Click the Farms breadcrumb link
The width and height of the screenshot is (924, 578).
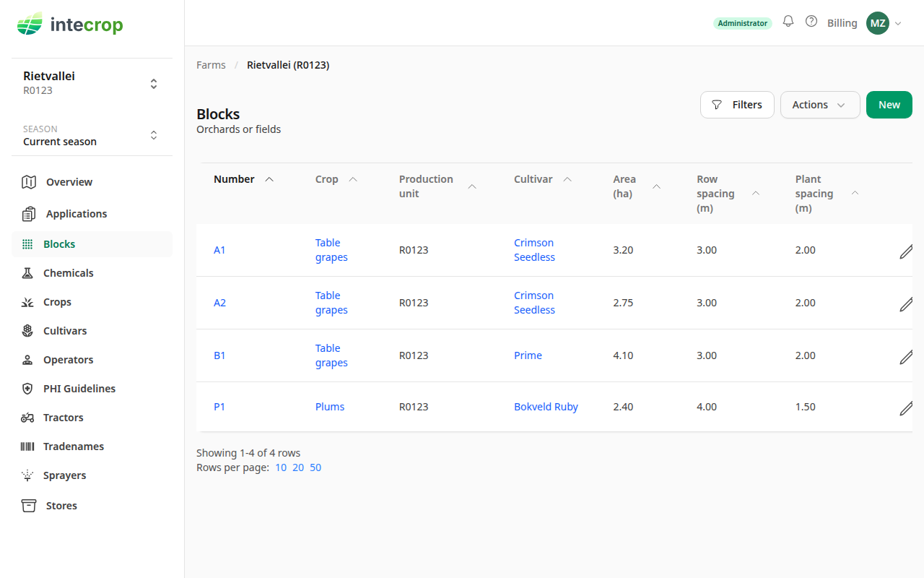[x=211, y=65]
